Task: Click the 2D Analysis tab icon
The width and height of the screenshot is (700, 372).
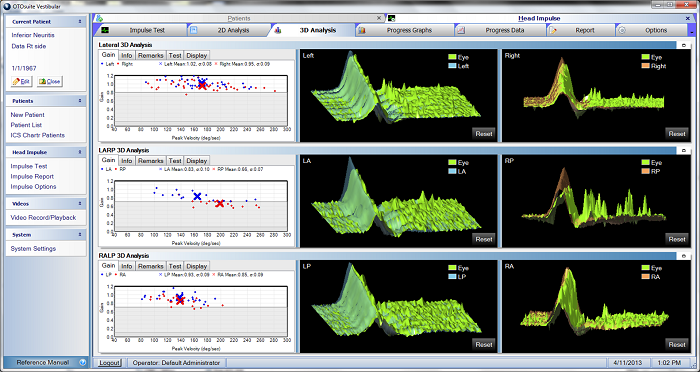Action: [194, 30]
